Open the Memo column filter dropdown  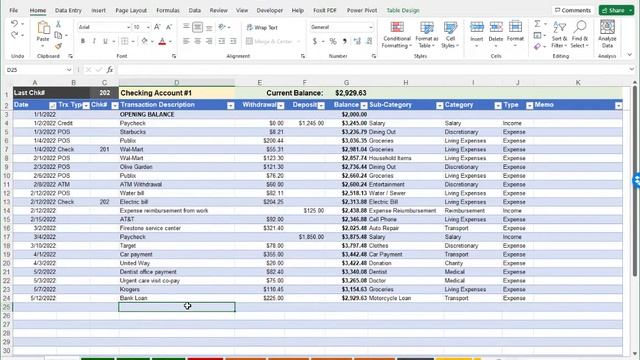coord(619,106)
